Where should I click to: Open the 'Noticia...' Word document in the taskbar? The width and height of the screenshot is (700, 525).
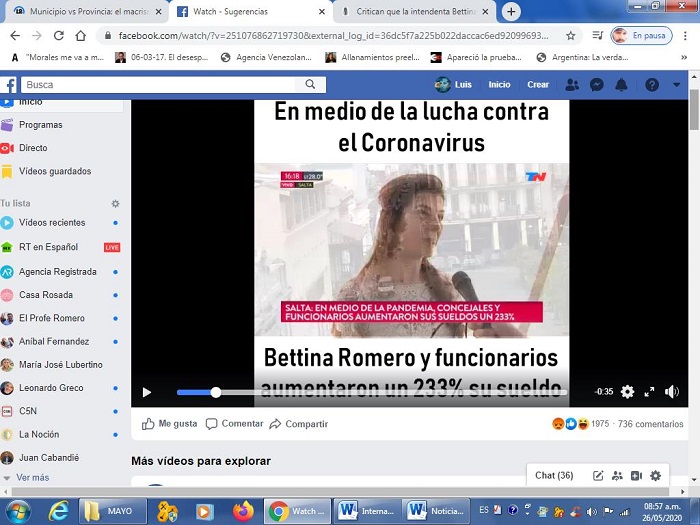pos(437,511)
